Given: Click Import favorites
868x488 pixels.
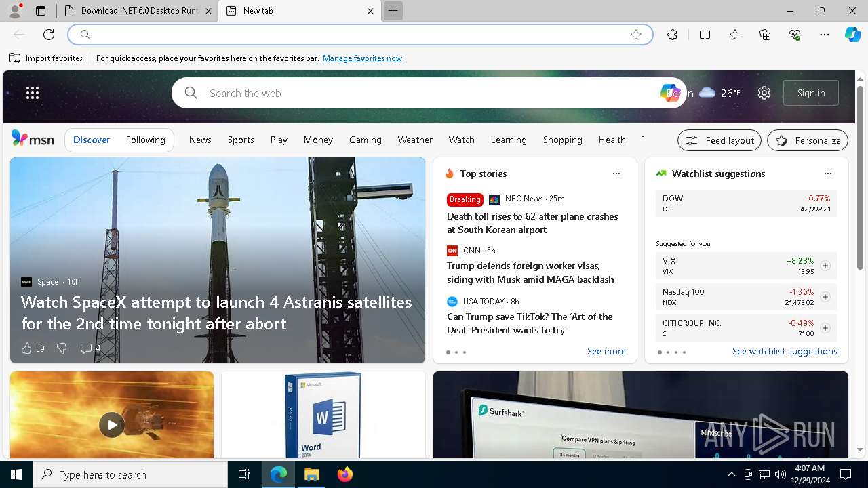Looking at the screenshot, I should coord(46,58).
